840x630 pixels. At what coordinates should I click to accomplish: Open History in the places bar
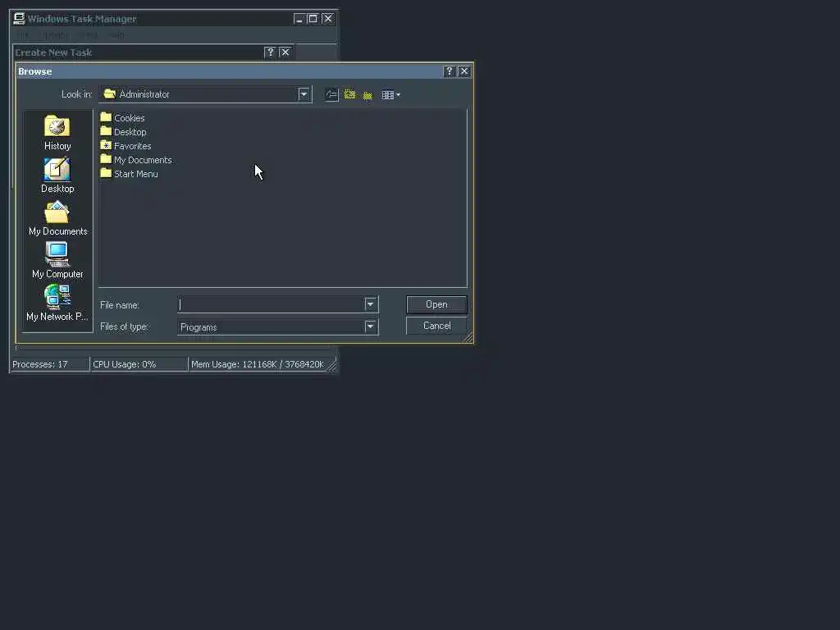point(57,133)
